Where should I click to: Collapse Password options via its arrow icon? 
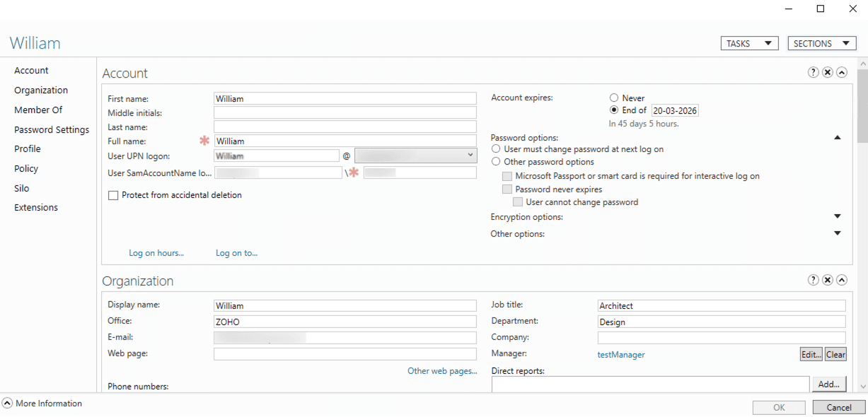(x=837, y=137)
